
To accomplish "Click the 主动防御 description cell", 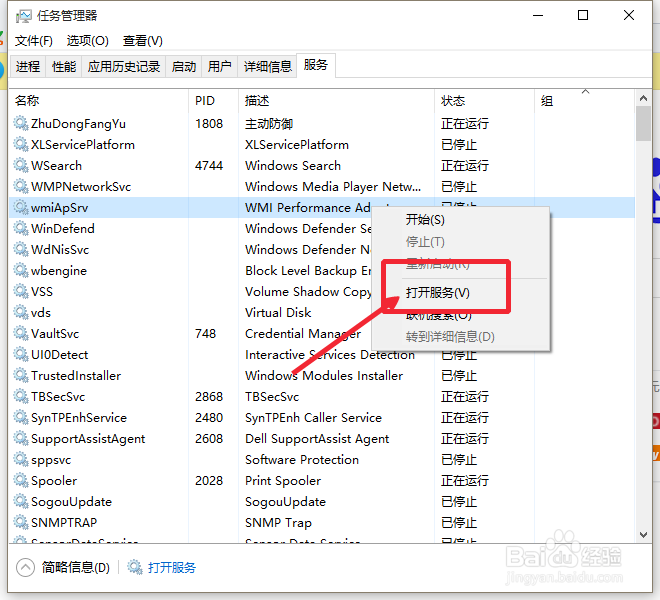I will coord(269,124).
